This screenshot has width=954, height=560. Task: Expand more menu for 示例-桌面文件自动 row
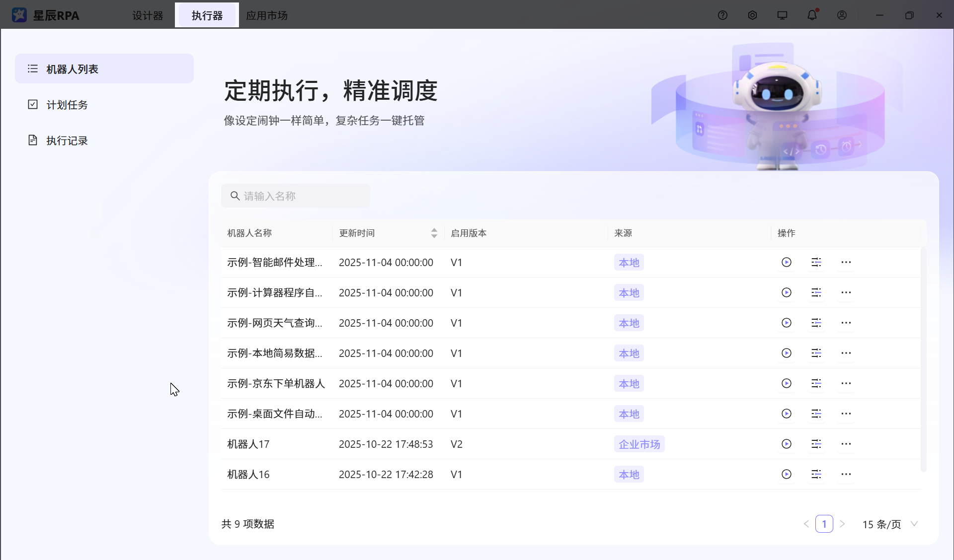846,414
